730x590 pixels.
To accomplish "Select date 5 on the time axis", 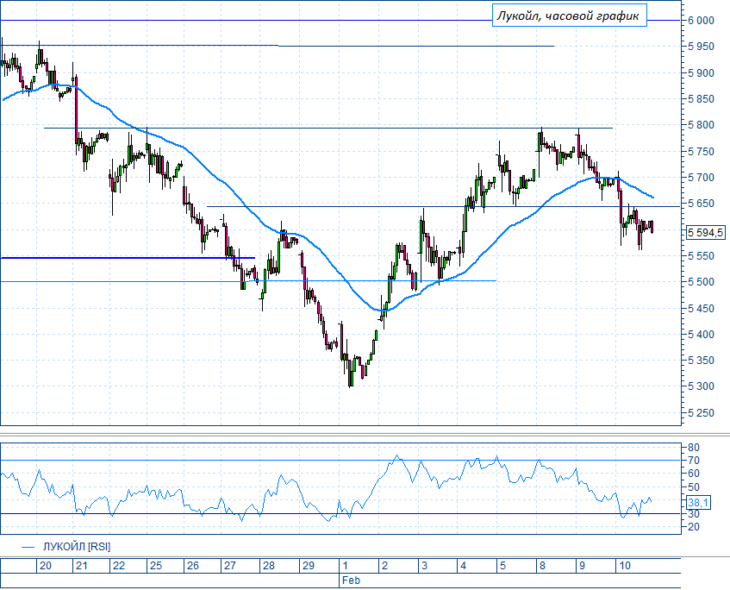I will (x=503, y=566).
